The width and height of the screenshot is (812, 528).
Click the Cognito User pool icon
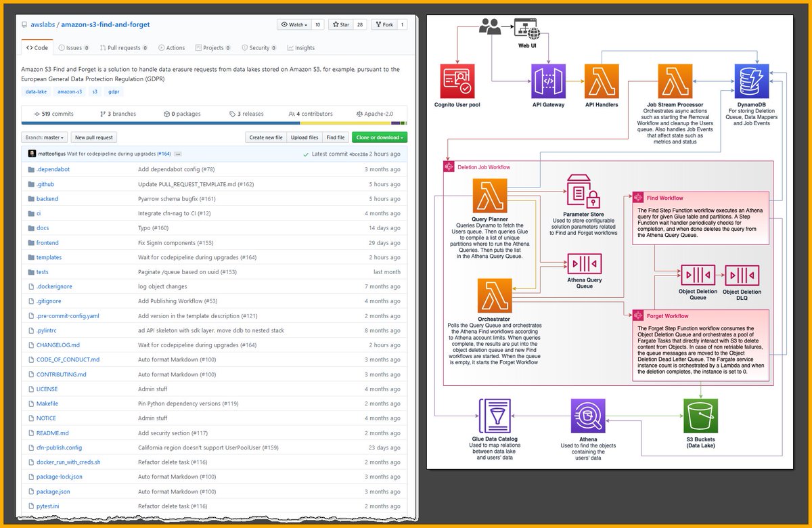[x=457, y=82]
